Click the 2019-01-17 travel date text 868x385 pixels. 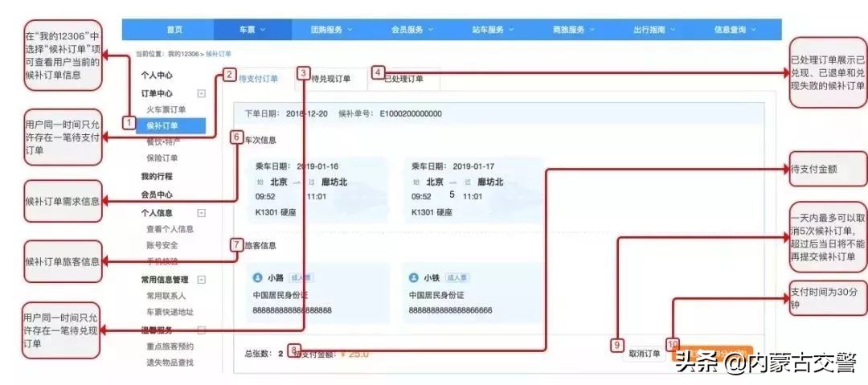coord(473,166)
